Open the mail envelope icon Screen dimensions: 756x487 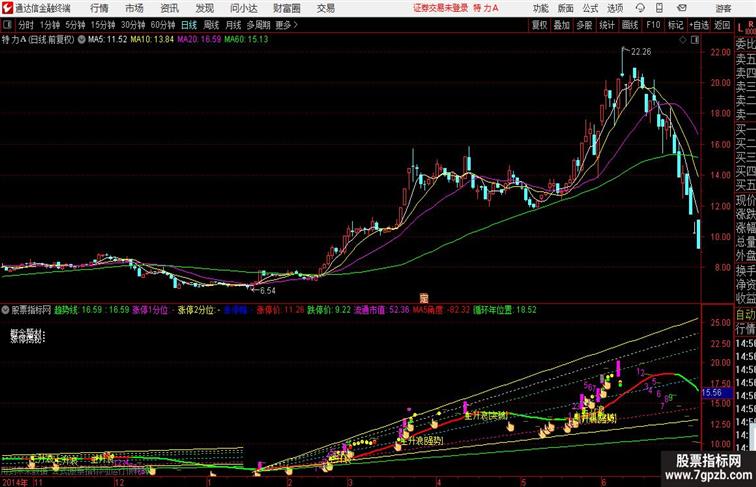(x=682, y=8)
